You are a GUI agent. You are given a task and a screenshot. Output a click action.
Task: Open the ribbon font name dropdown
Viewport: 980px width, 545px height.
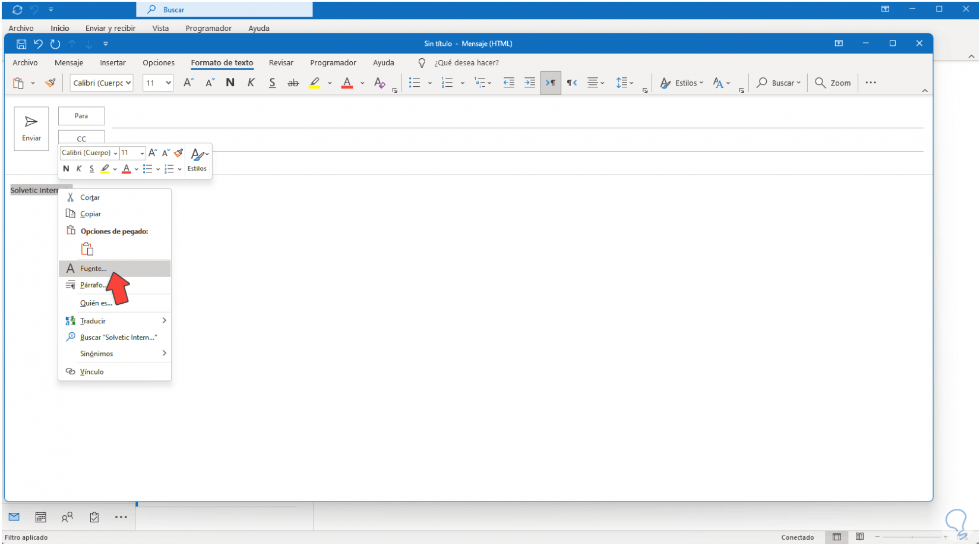click(x=128, y=83)
